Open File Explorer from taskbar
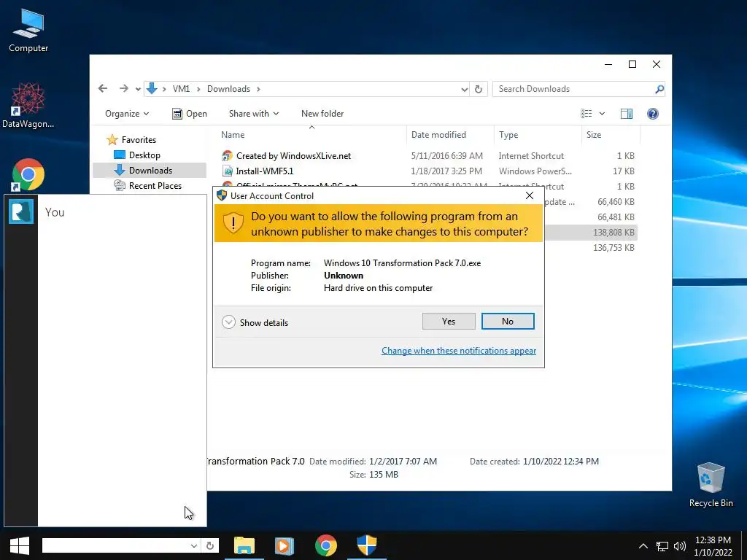 point(244,545)
